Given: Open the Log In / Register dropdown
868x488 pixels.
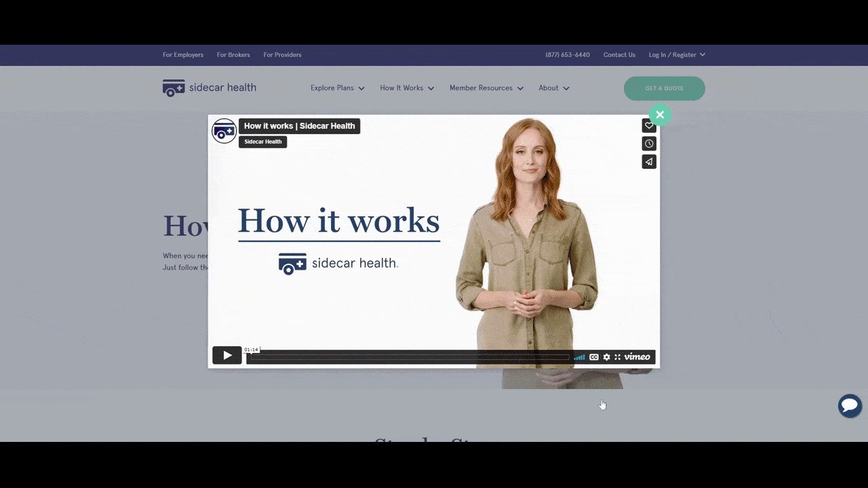Looking at the screenshot, I should point(677,55).
